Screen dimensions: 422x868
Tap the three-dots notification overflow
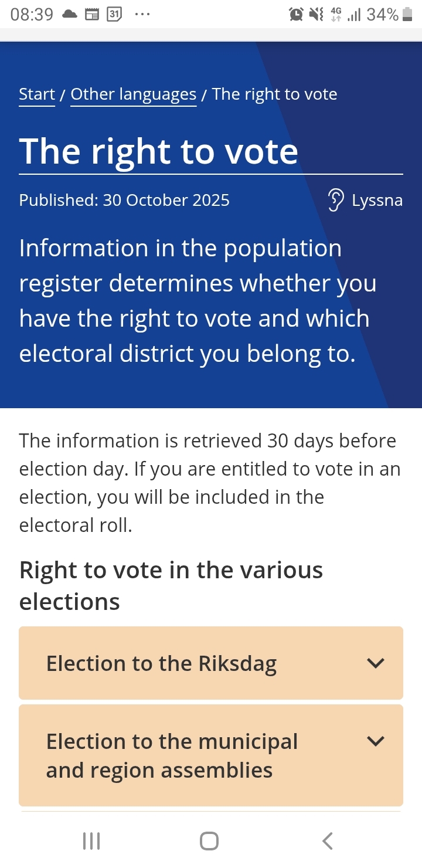tap(142, 15)
